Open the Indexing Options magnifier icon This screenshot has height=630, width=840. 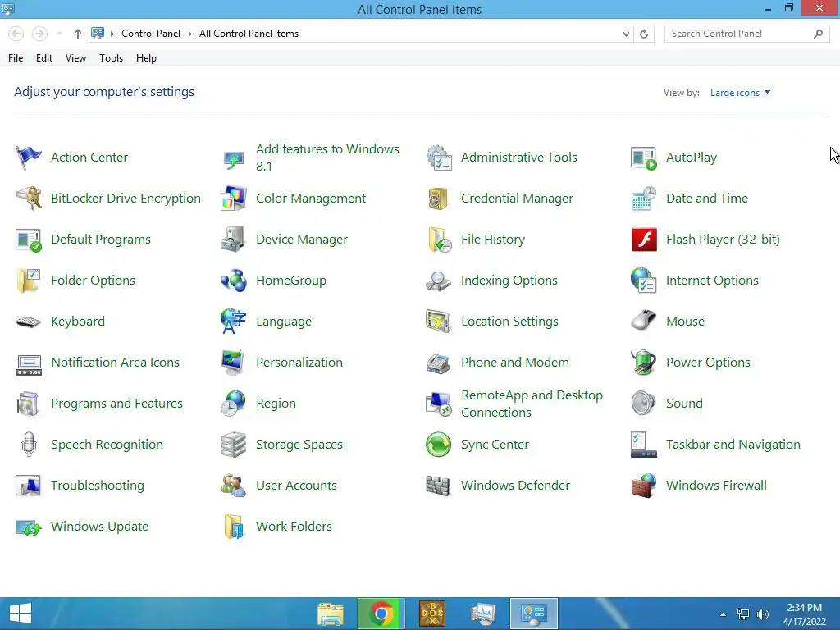pos(439,281)
